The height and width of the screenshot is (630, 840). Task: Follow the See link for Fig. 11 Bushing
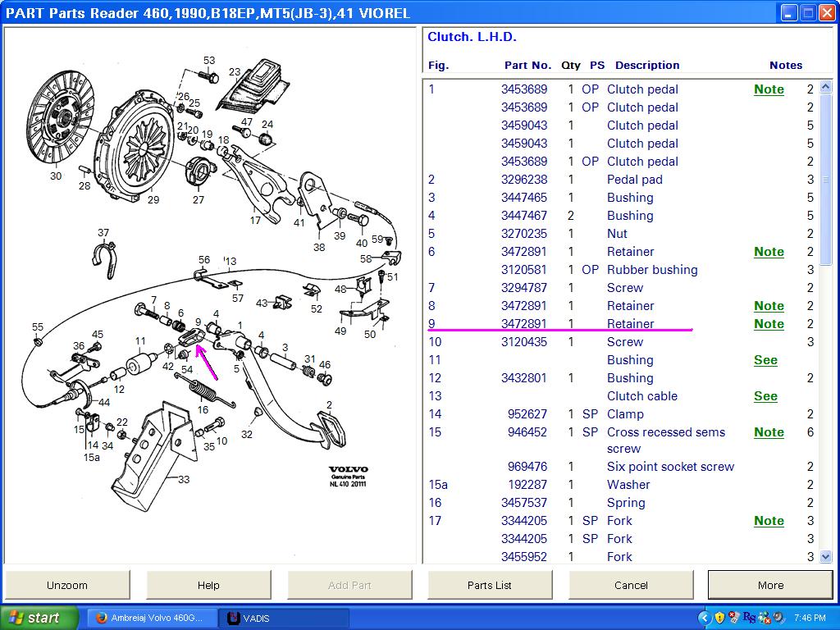pos(765,360)
